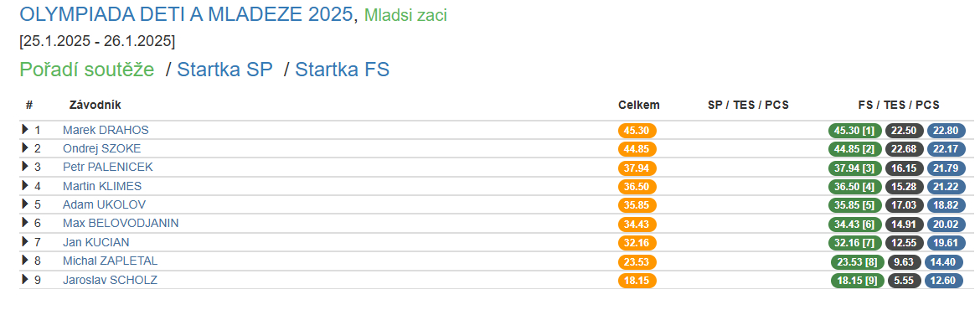980x310 pixels.
Task: Open Max BELOVODJANIN competitor link
Action: click(x=121, y=223)
